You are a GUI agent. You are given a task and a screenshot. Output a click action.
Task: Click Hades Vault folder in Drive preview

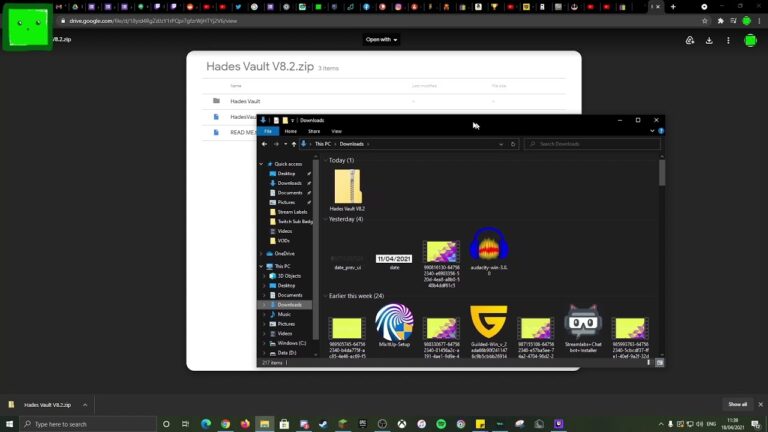(x=245, y=101)
